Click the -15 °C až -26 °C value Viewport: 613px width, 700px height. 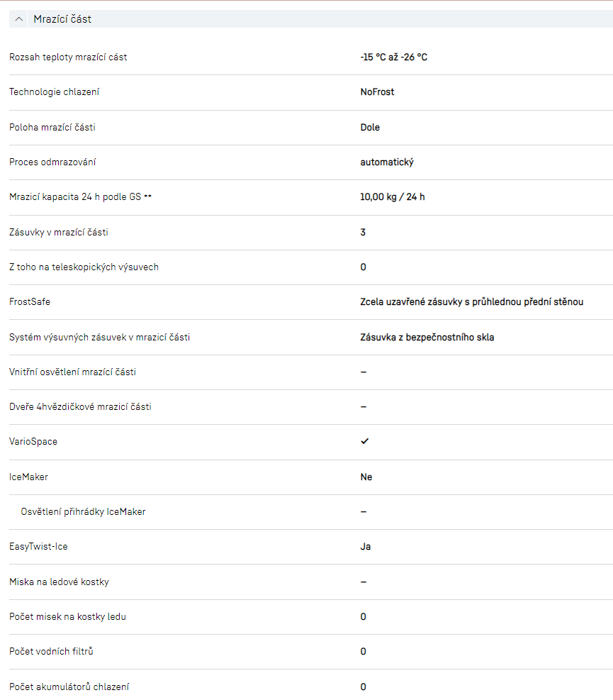pyautogui.click(x=393, y=57)
